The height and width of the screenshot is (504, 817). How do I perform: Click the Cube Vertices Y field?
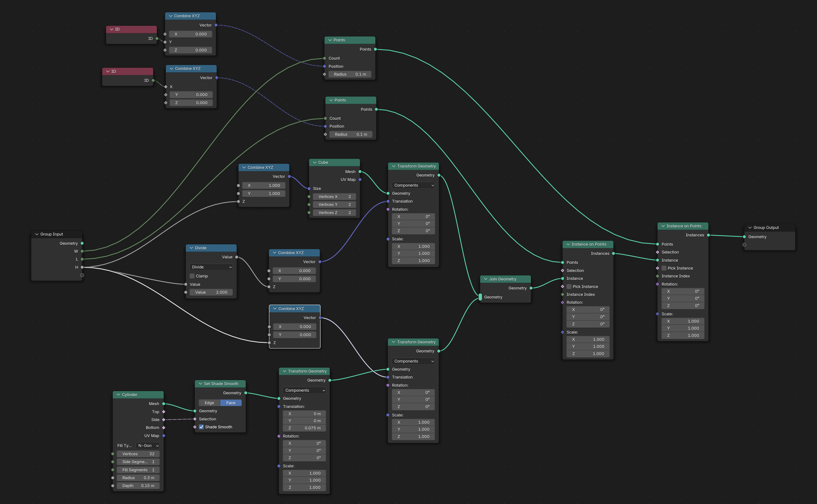point(334,205)
